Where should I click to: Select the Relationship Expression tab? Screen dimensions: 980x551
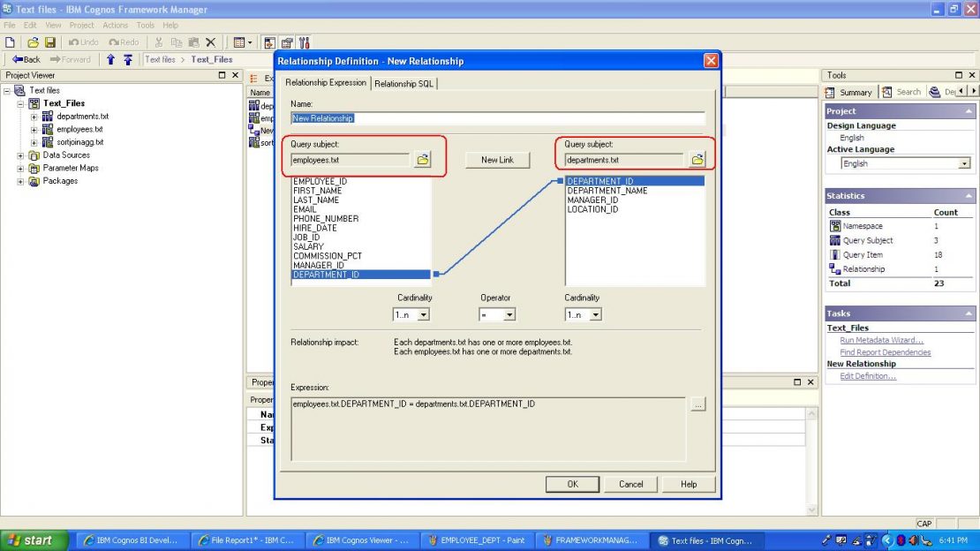point(326,82)
